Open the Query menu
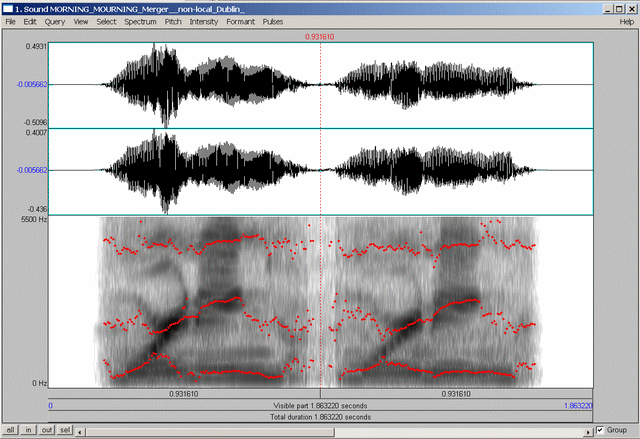 click(55, 21)
